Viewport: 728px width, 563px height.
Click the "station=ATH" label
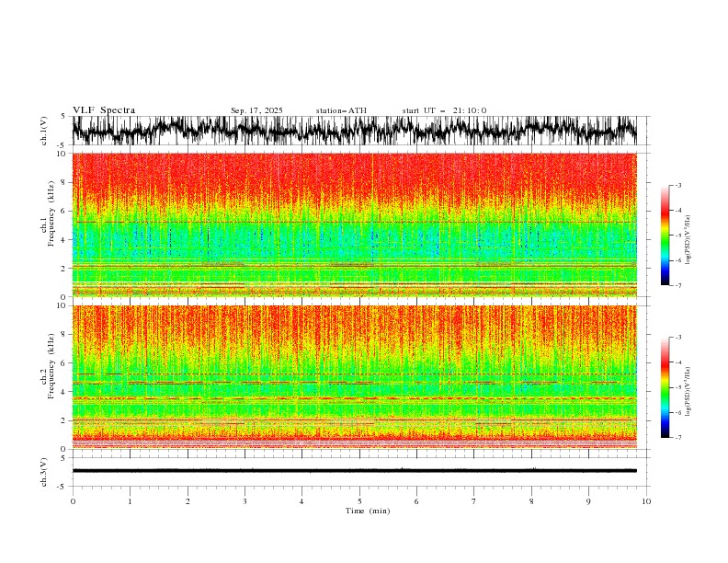pyautogui.click(x=341, y=110)
